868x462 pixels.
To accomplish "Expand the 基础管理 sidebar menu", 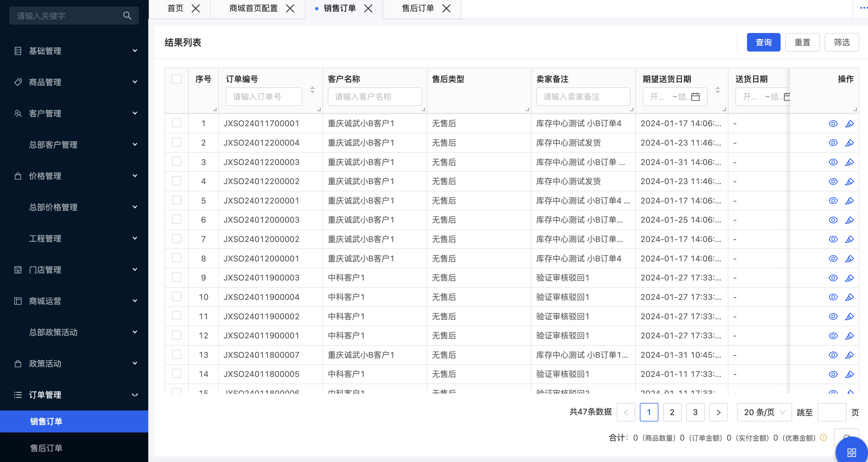I will coord(74,51).
